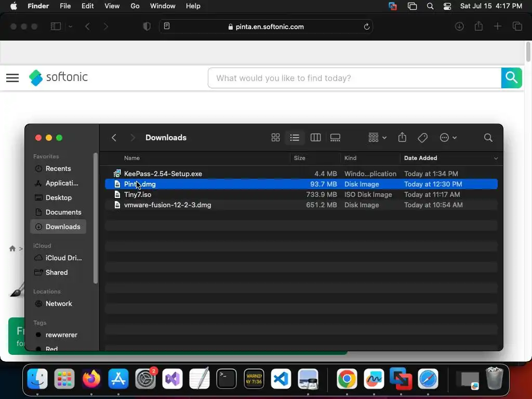This screenshot has height=399, width=532.
Task: Open Finder from the Dock
Action: coord(37,379)
